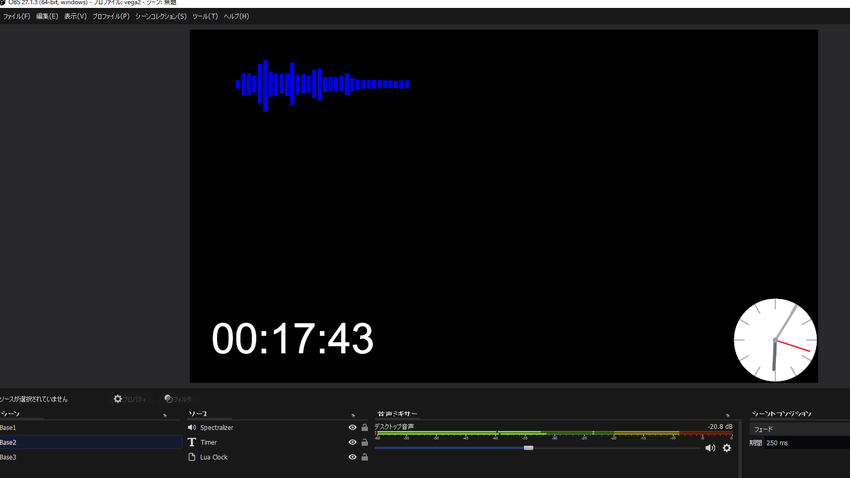Click the フィルタ button
The image size is (850, 478).
pyautogui.click(x=178, y=399)
